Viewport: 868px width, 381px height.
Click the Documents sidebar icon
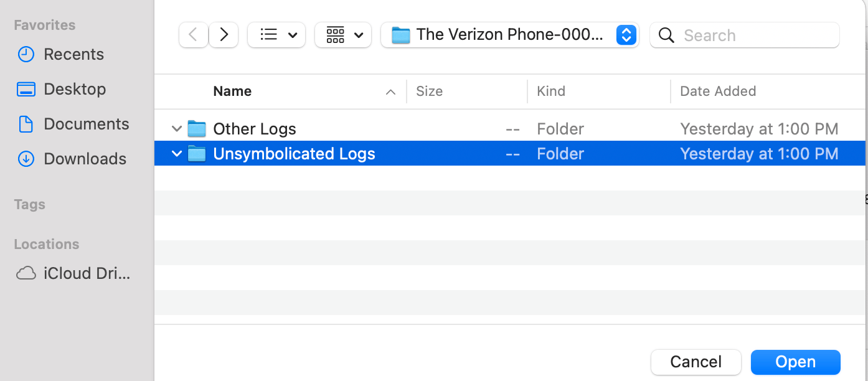coord(26,124)
